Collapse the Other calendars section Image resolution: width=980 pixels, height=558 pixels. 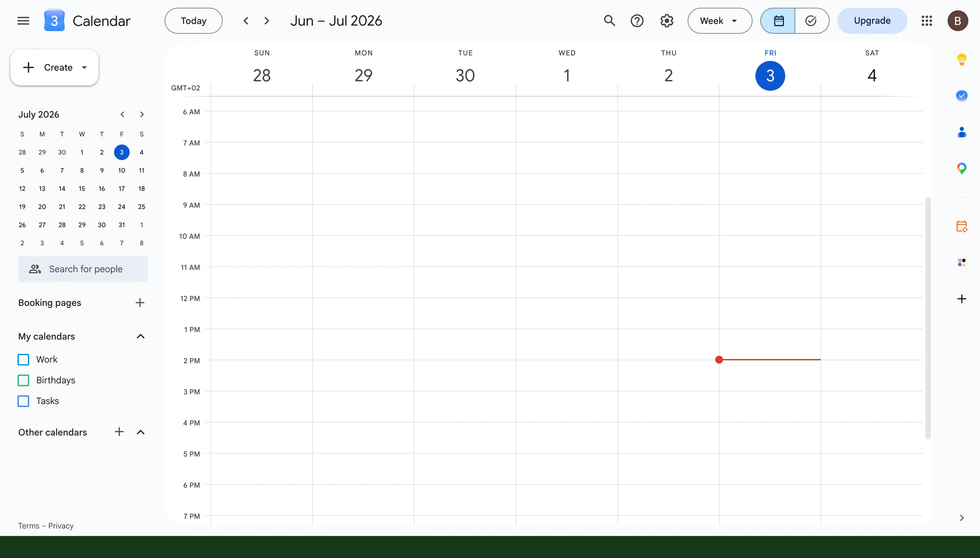click(x=141, y=432)
